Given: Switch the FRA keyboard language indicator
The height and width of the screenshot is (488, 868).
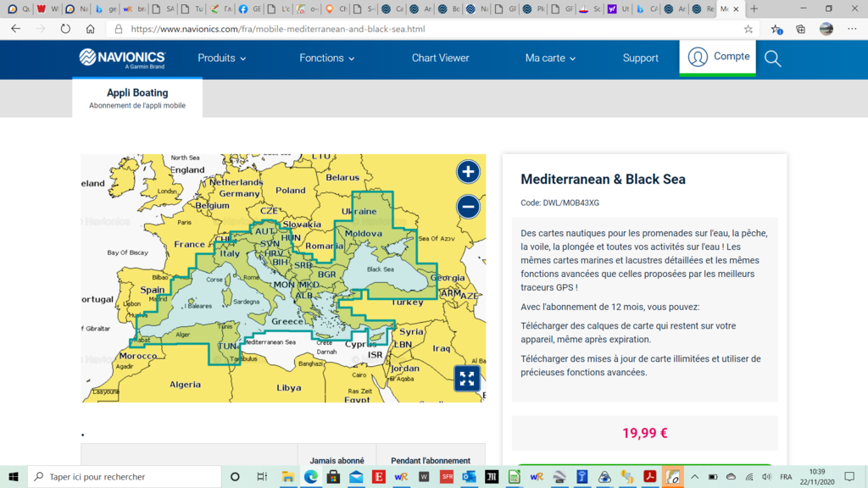Looking at the screenshot, I should point(786,476).
